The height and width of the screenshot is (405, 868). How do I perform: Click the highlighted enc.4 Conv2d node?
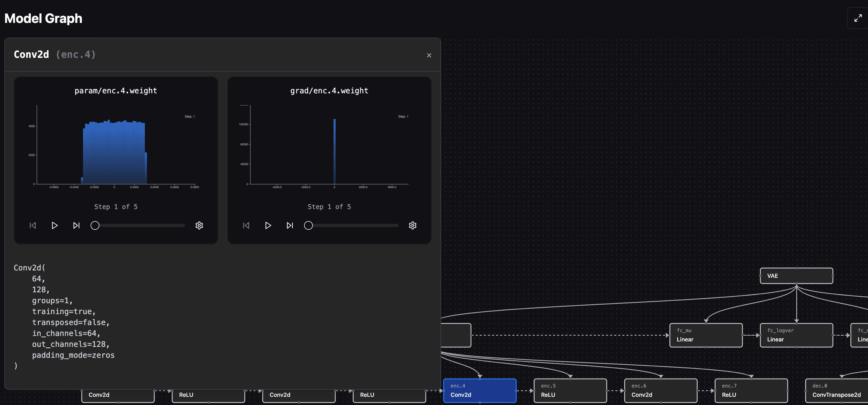tap(480, 390)
